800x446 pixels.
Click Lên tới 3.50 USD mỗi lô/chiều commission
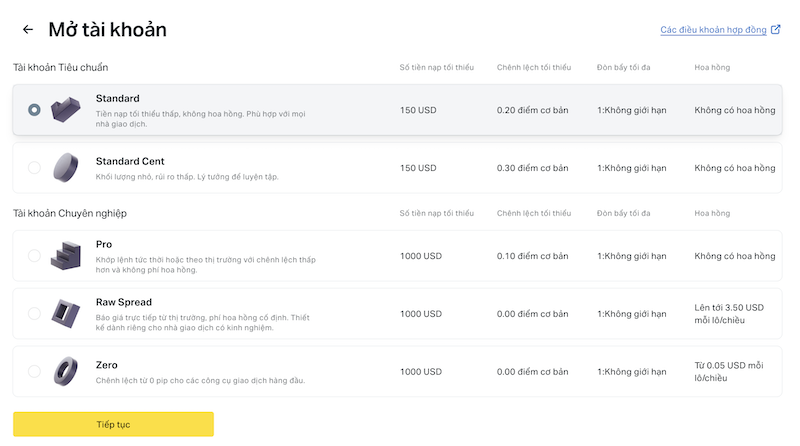coord(729,314)
